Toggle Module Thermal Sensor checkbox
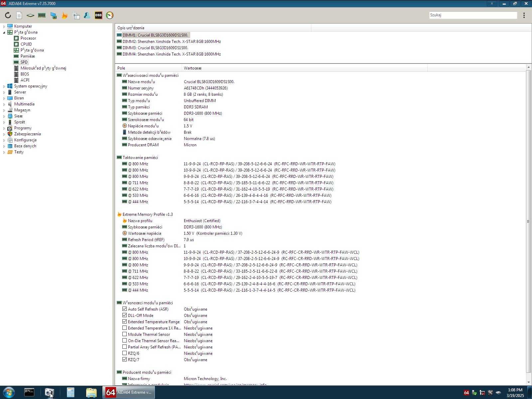 click(x=124, y=334)
